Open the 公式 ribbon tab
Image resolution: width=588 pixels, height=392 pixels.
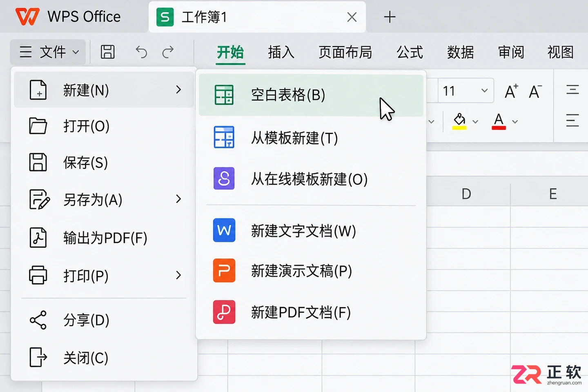410,52
